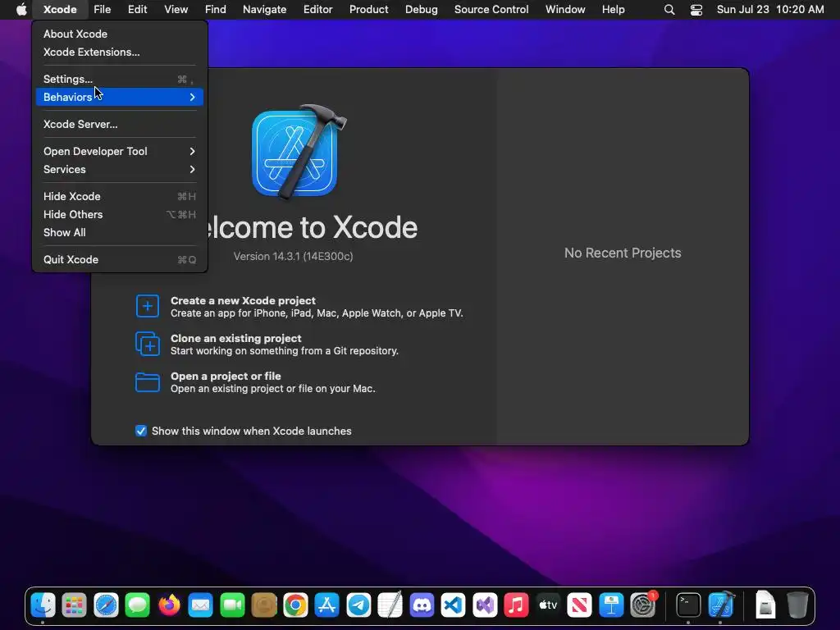Open TextEdit in the dock

(x=390, y=605)
